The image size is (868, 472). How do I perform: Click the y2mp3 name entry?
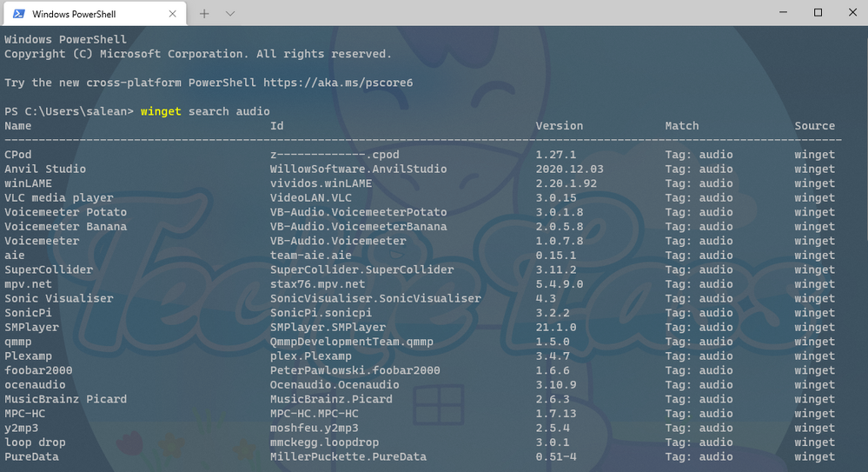[22, 429]
